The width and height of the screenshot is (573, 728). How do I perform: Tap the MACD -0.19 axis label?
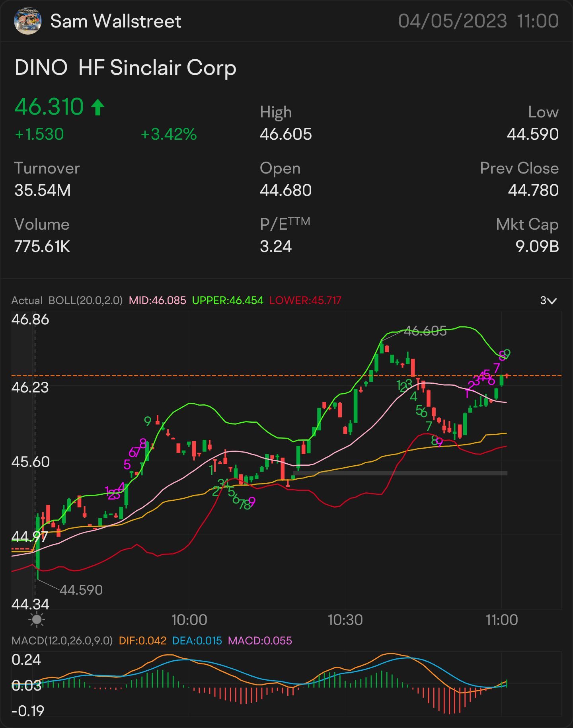coord(28,710)
